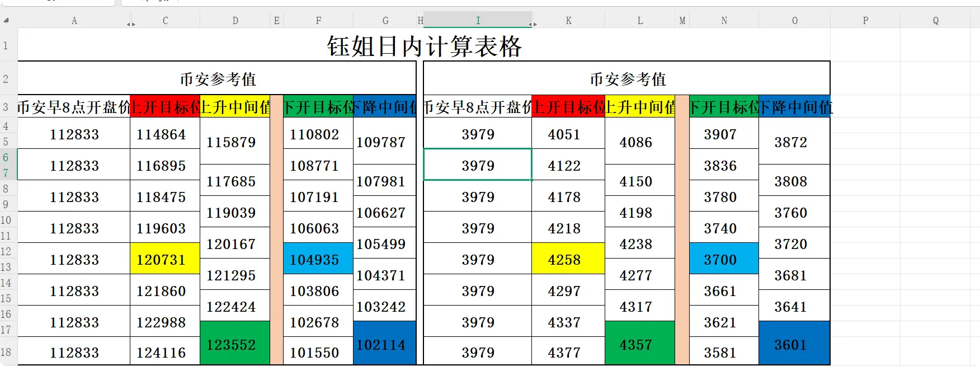Select cell with value 4377
The height and width of the screenshot is (366, 980).
(x=568, y=351)
